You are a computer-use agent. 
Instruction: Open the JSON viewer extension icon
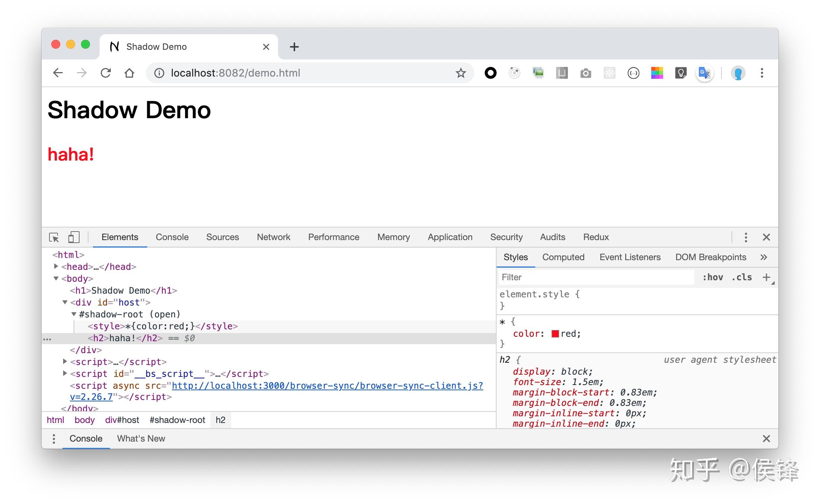[633, 73]
